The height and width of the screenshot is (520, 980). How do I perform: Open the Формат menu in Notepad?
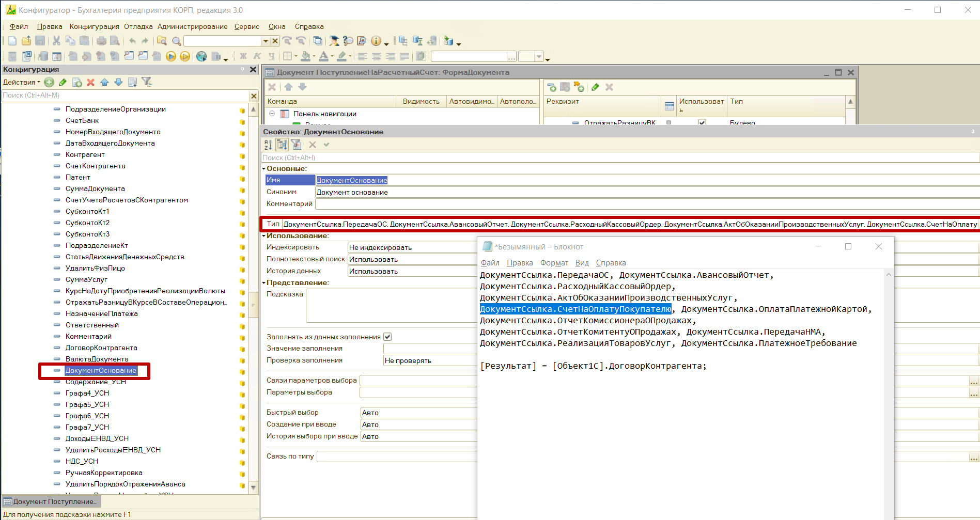(554, 263)
